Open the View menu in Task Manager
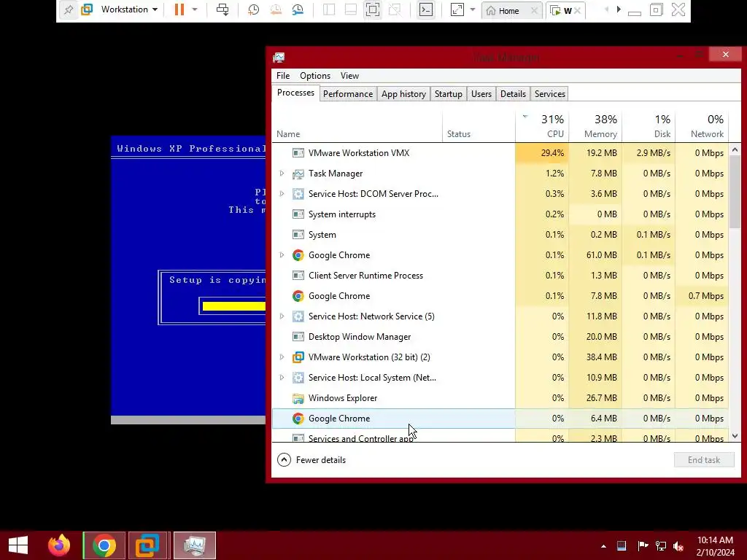The height and width of the screenshot is (560, 747). coord(349,76)
